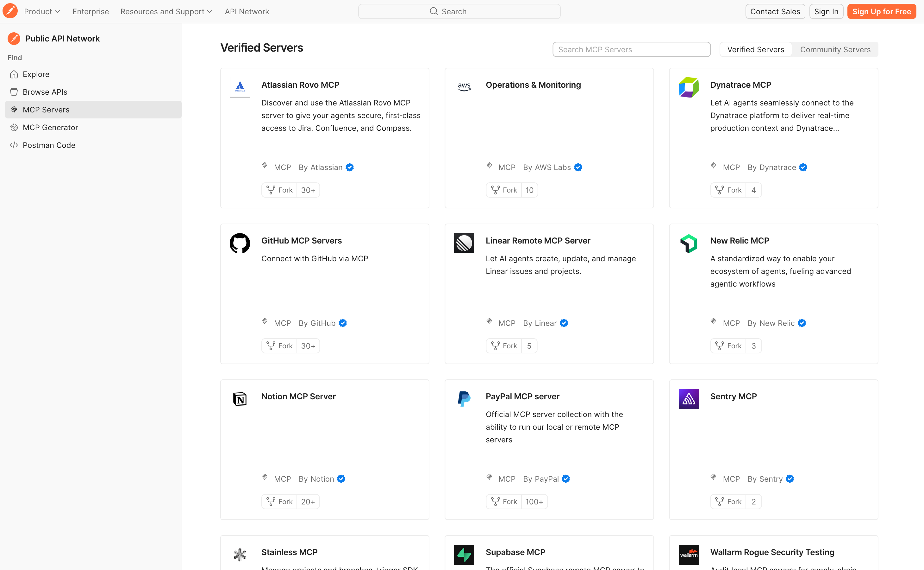Image resolution: width=924 pixels, height=570 pixels.
Task: Select MCP Servers in the sidebar
Action: coord(93,110)
